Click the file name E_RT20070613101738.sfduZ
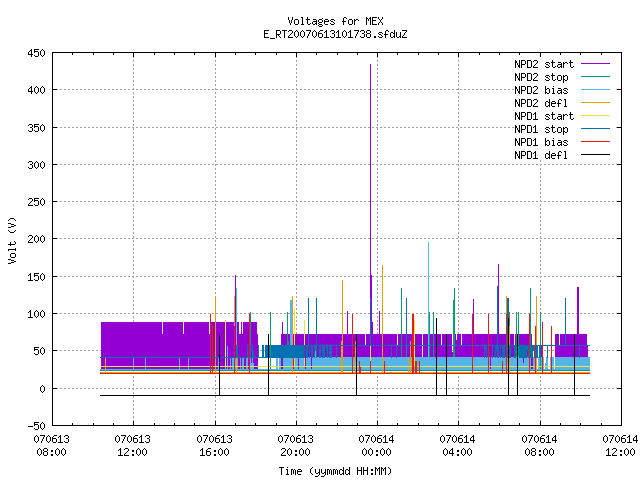 tap(335, 34)
